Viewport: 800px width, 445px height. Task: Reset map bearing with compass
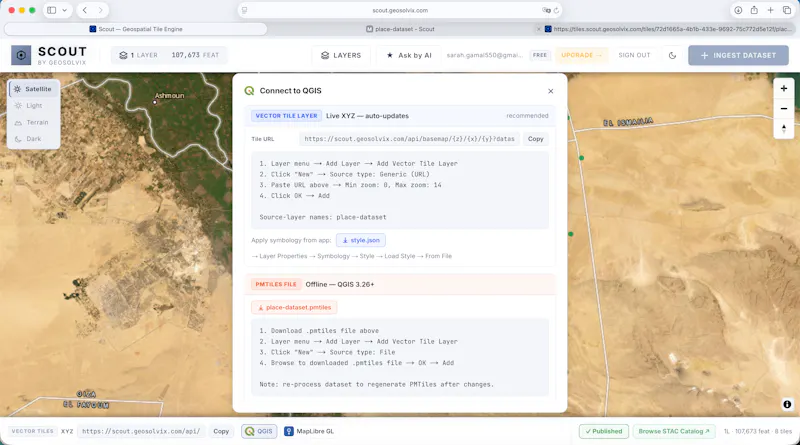(x=784, y=128)
